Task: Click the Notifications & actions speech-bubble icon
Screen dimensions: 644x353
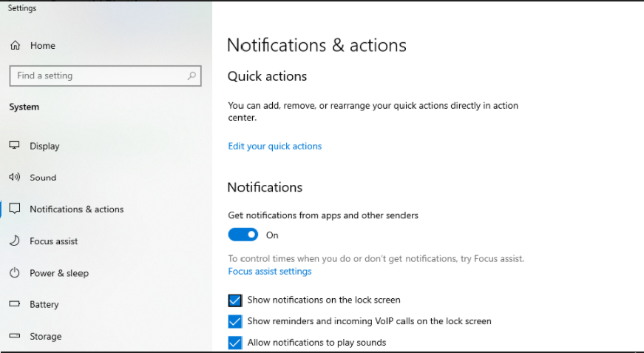Action: pyautogui.click(x=14, y=209)
